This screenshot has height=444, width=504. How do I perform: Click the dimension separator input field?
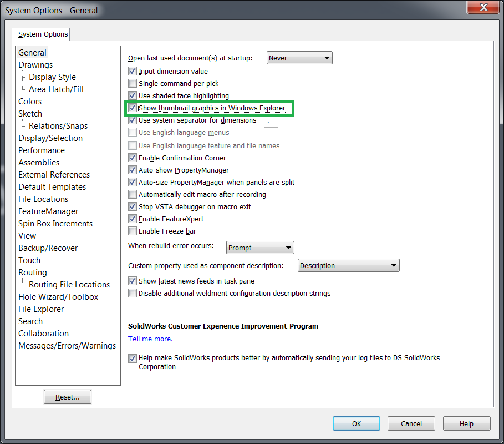point(271,122)
